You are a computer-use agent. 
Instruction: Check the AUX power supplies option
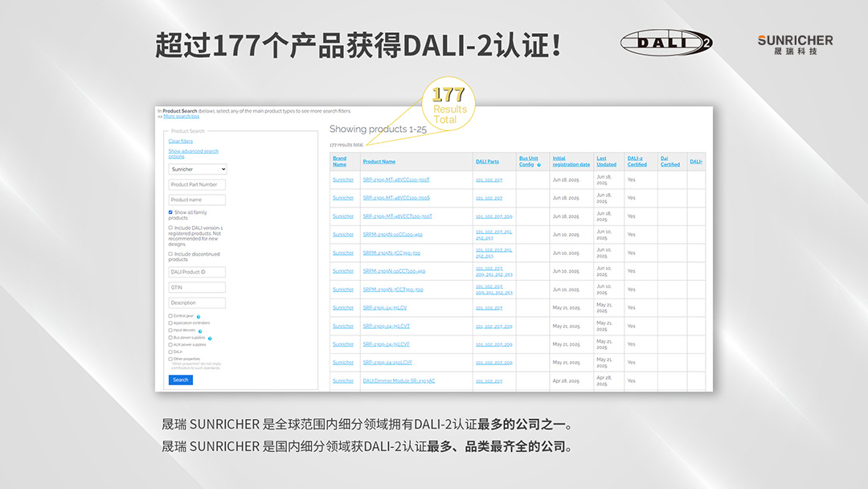tap(170, 345)
